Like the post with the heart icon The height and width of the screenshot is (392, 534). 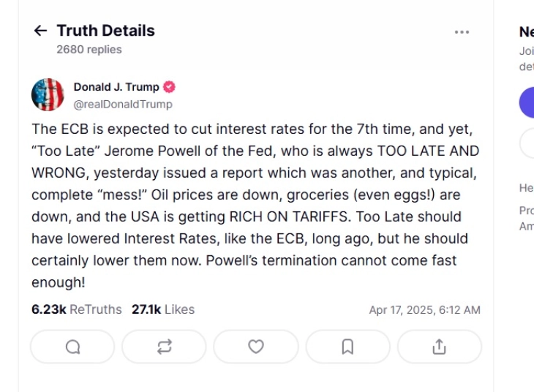pyautogui.click(x=256, y=347)
